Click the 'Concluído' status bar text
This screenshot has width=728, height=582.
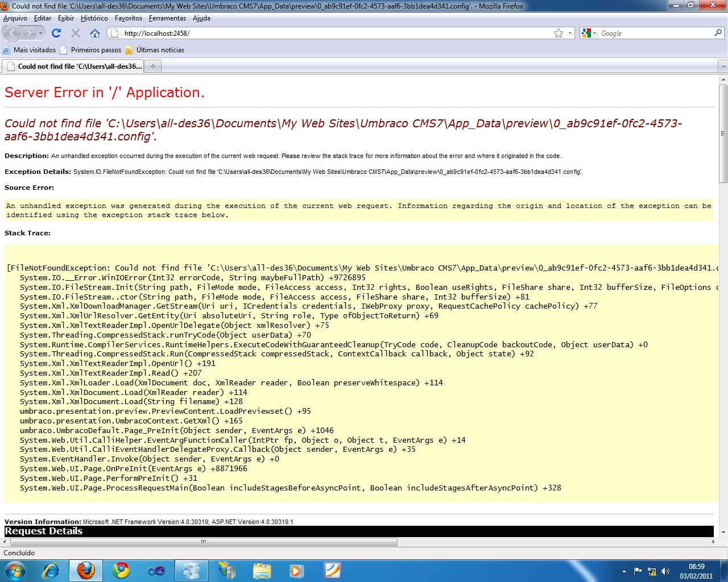coord(19,553)
